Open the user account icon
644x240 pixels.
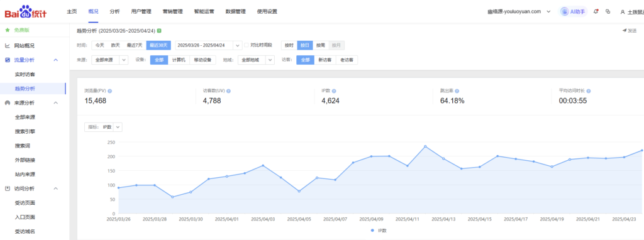(x=623, y=12)
